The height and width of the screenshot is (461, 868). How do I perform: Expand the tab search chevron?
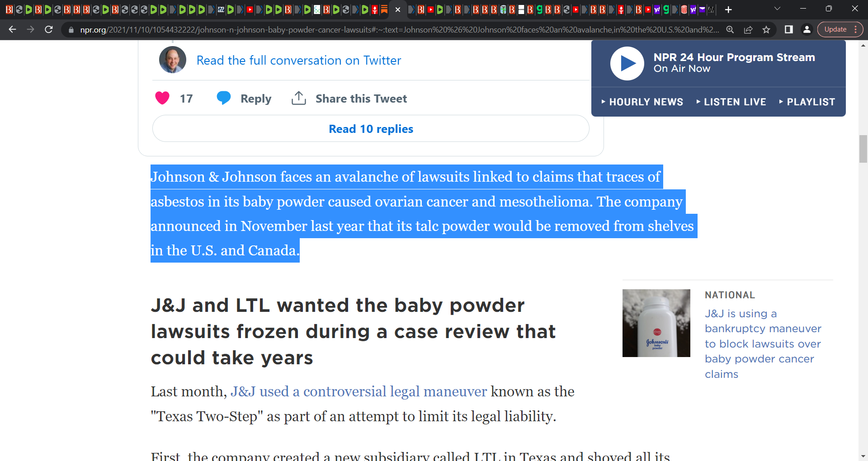point(777,9)
